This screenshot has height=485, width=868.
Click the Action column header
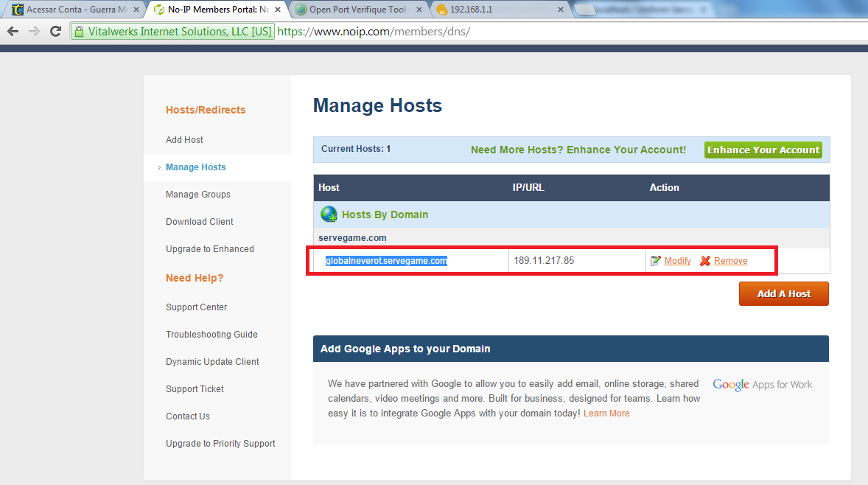tap(665, 188)
